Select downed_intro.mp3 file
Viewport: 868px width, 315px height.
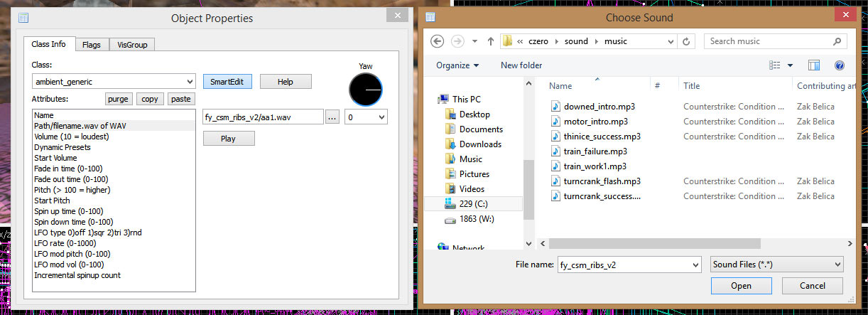(599, 107)
